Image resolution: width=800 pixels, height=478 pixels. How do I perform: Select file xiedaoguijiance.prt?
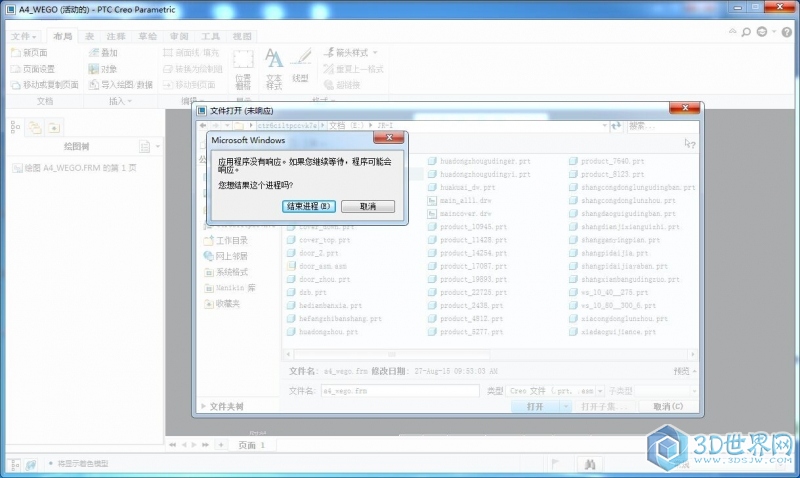(612, 332)
